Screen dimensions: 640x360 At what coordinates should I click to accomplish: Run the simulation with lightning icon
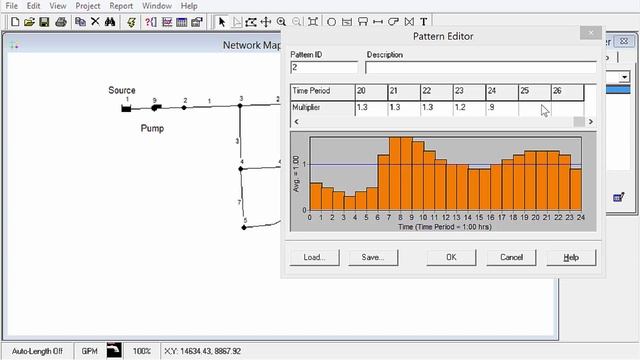pyautogui.click(x=131, y=22)
